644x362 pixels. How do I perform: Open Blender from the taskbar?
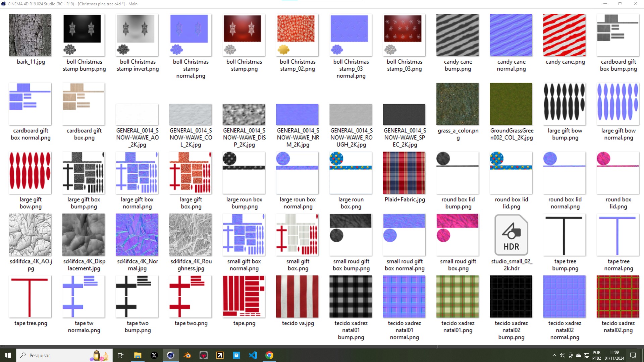[x=187, y=355]
